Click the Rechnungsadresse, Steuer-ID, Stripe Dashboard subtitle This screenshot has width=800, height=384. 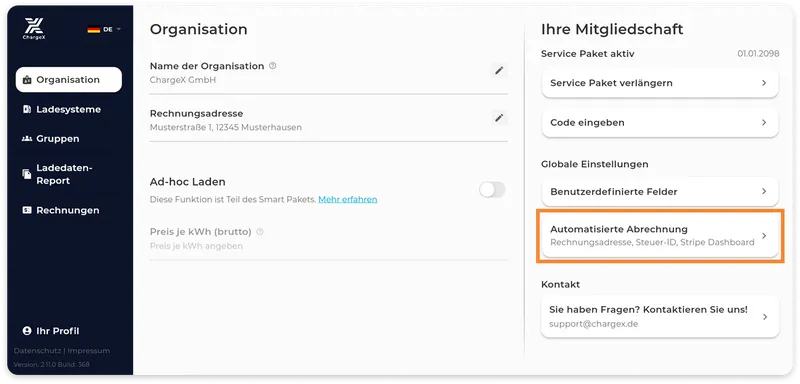pyautogui.click(x=652, y=242)
